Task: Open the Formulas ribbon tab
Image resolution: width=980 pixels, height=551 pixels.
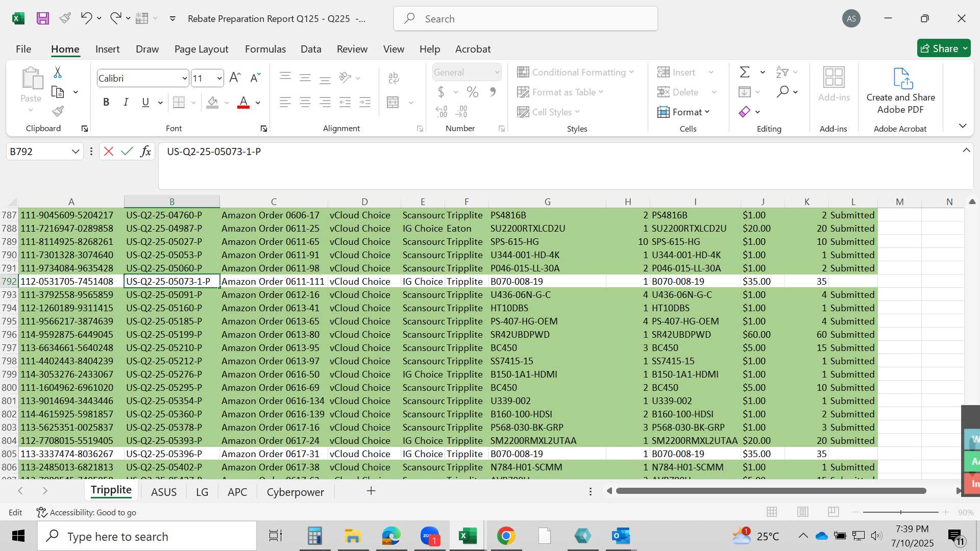Action: (265, 49)
